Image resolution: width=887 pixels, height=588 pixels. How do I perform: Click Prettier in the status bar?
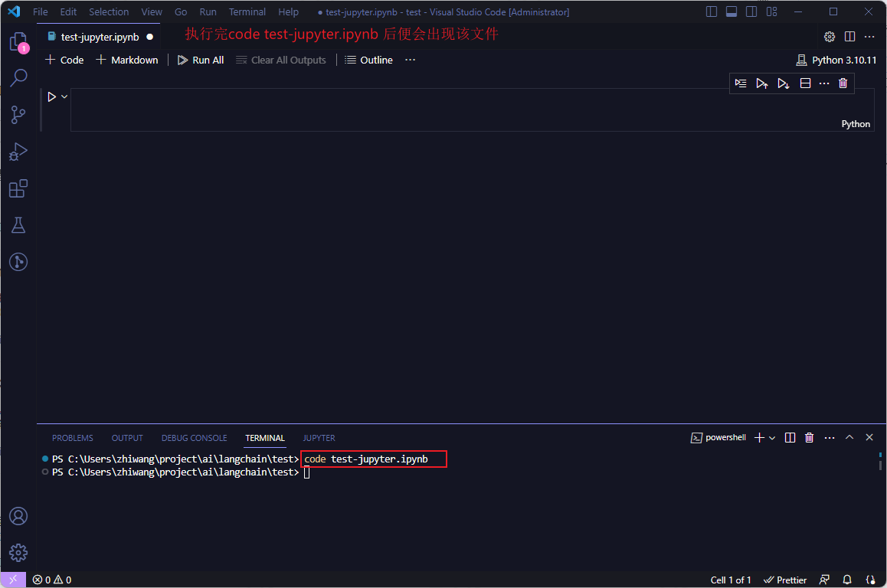[x=785, y=580]
